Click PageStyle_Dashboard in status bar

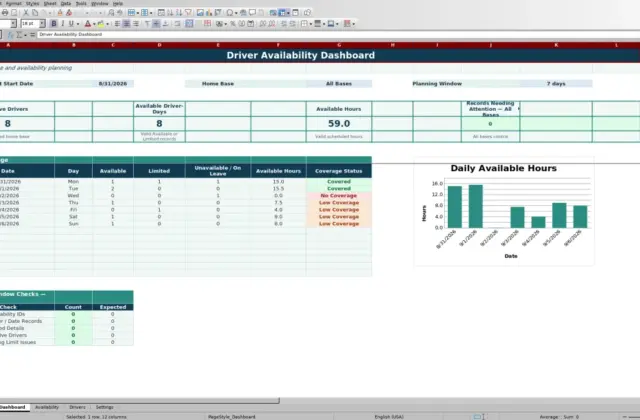(x=231, y=417)
